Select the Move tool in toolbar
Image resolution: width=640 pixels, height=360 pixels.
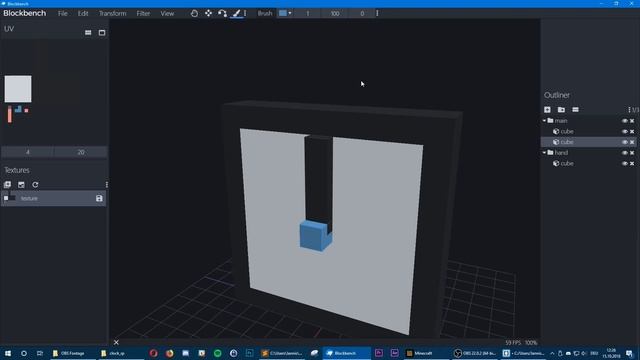pos(209,13)
